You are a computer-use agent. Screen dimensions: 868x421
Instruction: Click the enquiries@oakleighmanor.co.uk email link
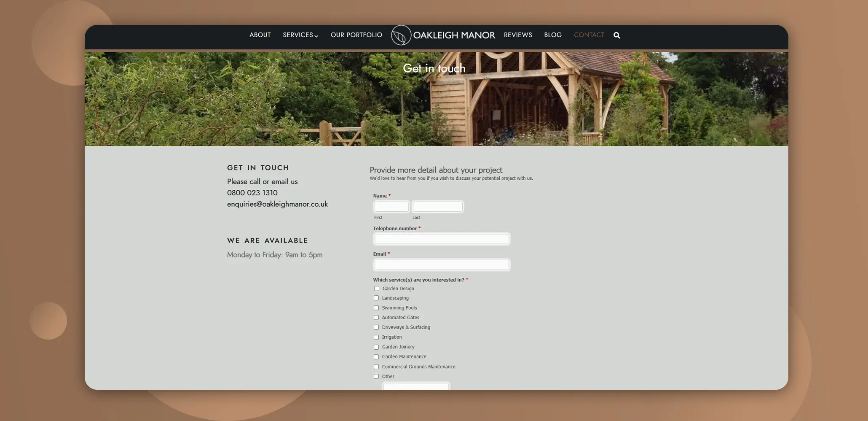277,204
